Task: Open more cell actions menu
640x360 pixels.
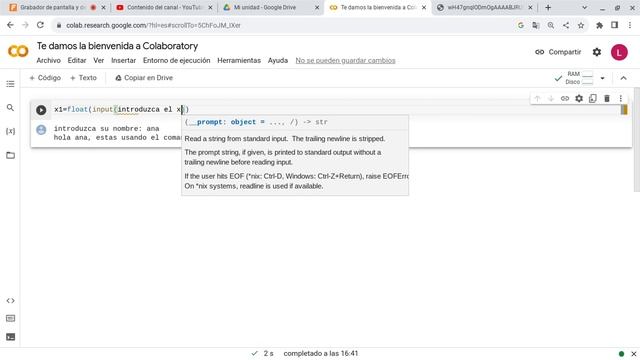Action: pyautogui.click(x=620, y=98)
